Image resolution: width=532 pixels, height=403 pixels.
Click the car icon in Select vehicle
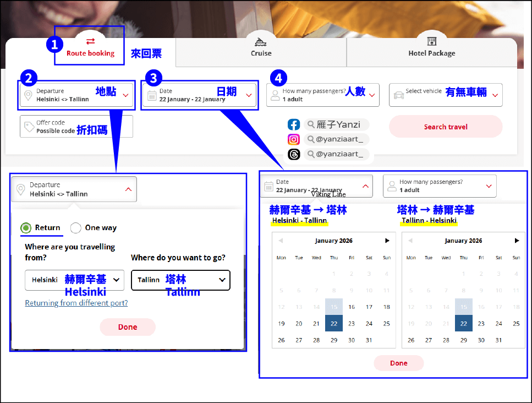pyautogui.click(x=399, y=95)
